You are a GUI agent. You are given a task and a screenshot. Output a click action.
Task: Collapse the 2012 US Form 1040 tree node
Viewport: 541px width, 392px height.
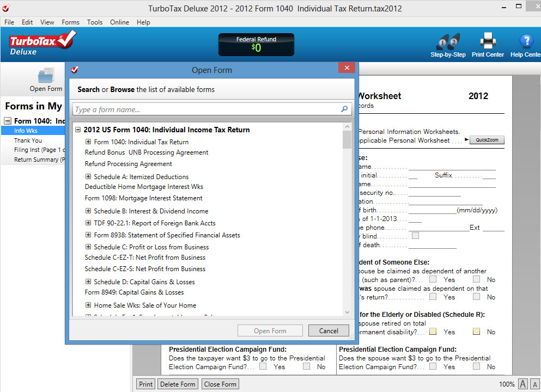click(x=78, y=130)
